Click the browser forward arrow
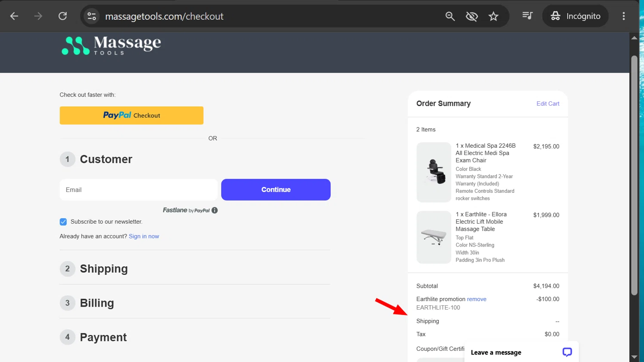644x362 pixels. click(38, 16)
